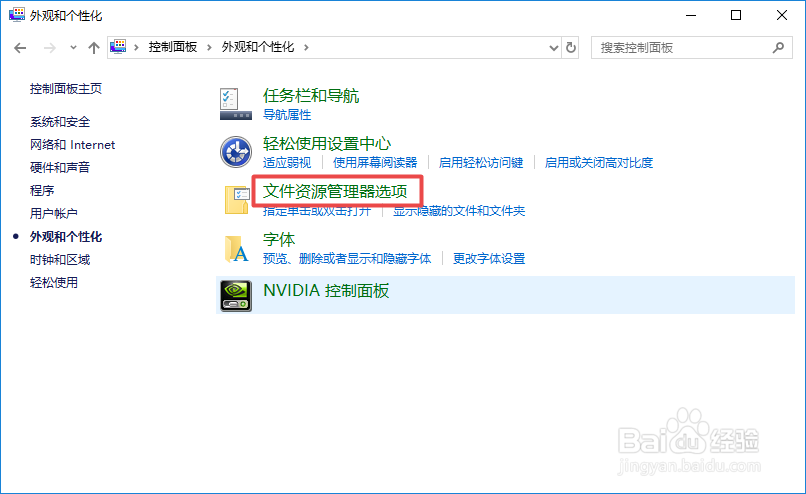Click the Back arrow button
This screenshot has height=494, width=806.
click(20, 48)
